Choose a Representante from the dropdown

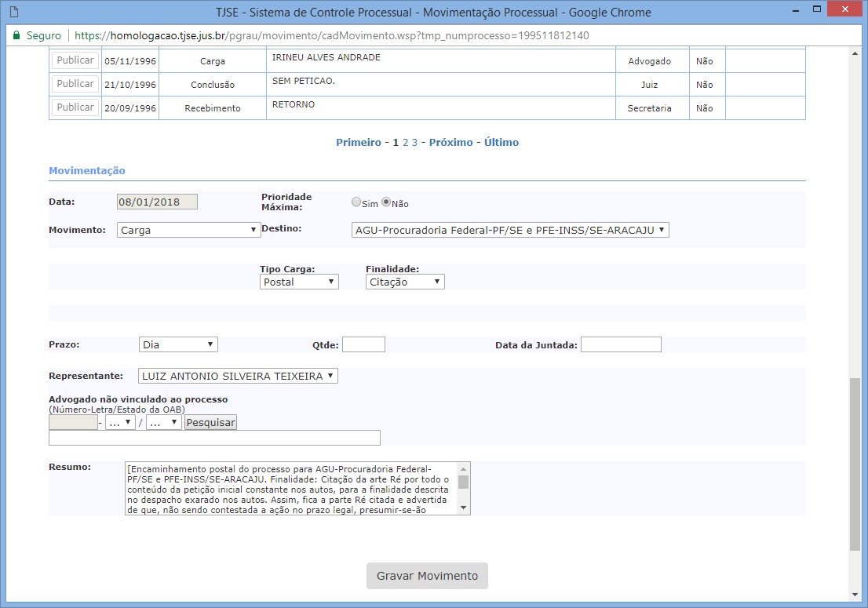(238, 376)
